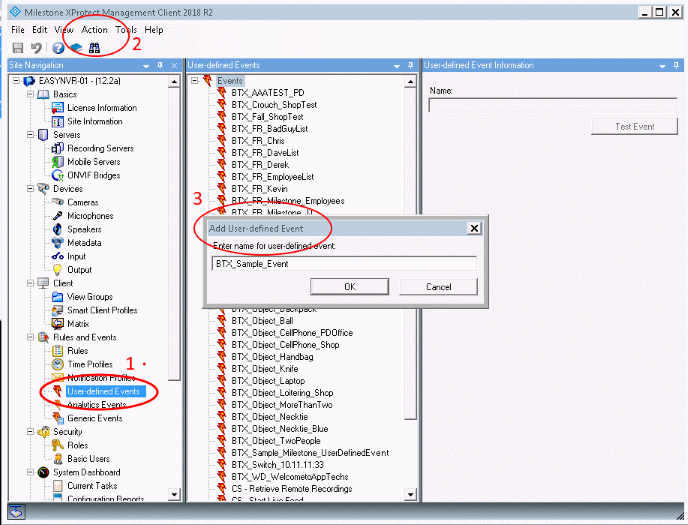The image size is (688, 525).
Task: Click the Microphones icon
Action: point(57,216)
